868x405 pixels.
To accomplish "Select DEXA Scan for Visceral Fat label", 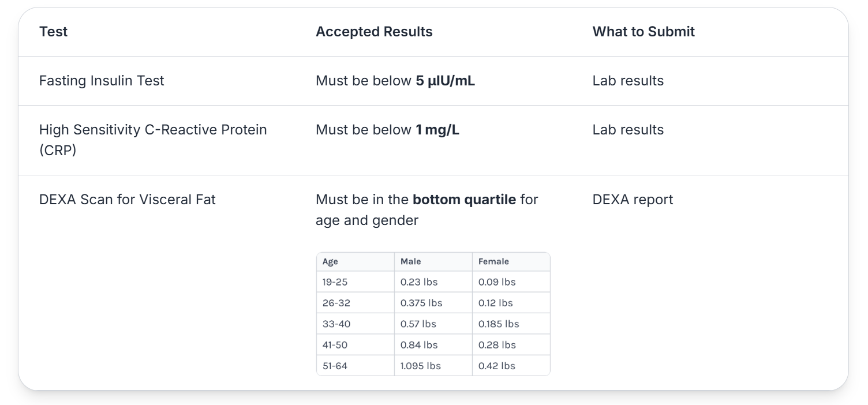I will coord(128,200).
